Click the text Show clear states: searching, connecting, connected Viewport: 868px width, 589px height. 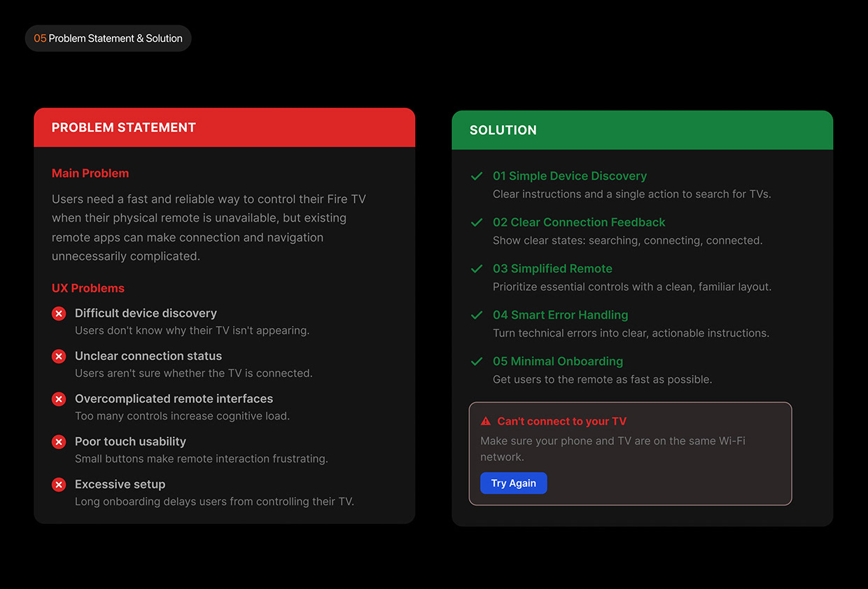(x=628, y=240)
